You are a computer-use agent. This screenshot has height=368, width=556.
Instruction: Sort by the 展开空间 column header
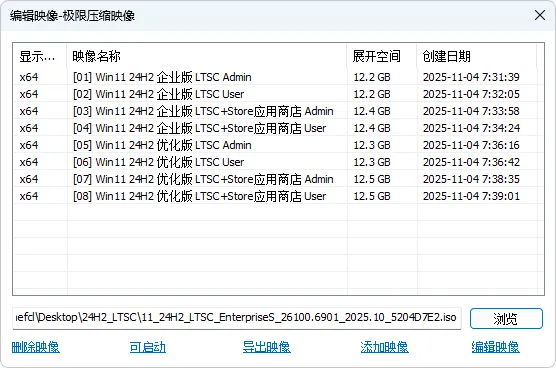pyautogui.click(x=382, y=56)
